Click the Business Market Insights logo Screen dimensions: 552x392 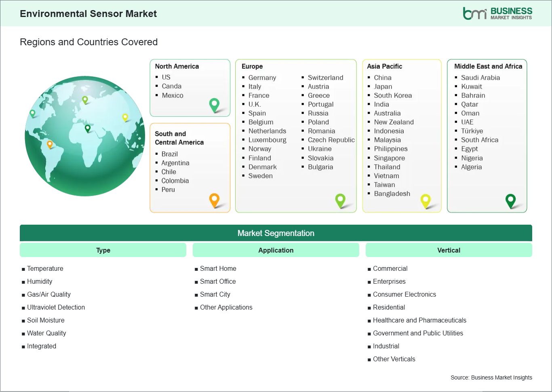[x=497, y=13]
